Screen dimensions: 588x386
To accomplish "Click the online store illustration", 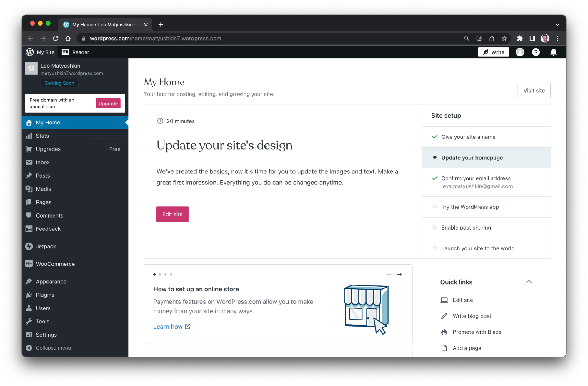I will point(366,309).
